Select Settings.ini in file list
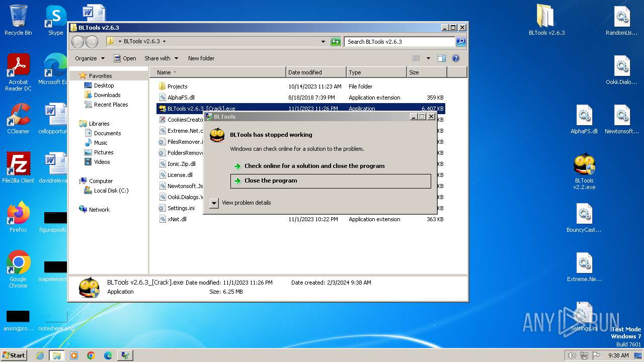This screenshot has width=644, height=362. coord(181,208)
